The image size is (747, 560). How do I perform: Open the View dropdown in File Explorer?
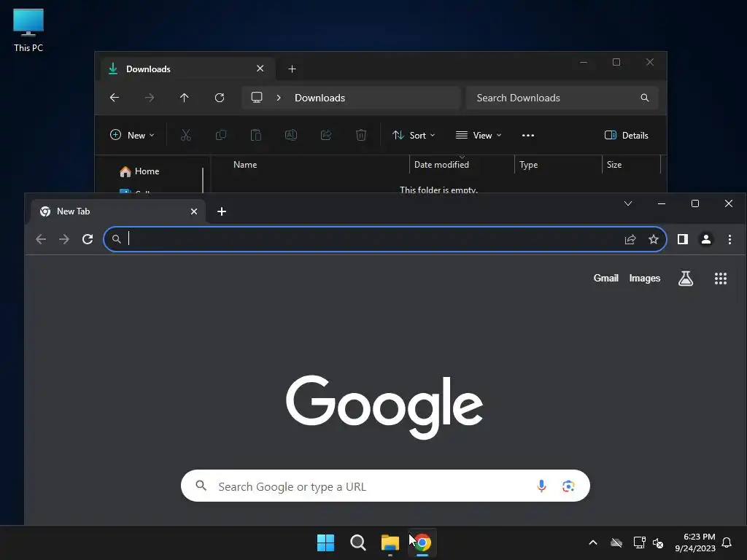tap(479, 135)
